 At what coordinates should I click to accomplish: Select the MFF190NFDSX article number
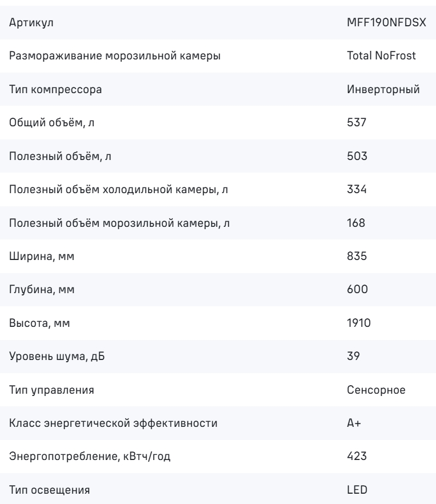click(386, 22)
